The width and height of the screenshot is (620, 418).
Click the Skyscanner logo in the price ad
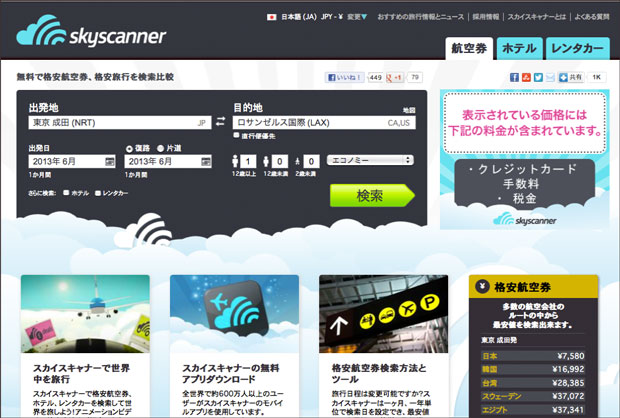[525, 219]
